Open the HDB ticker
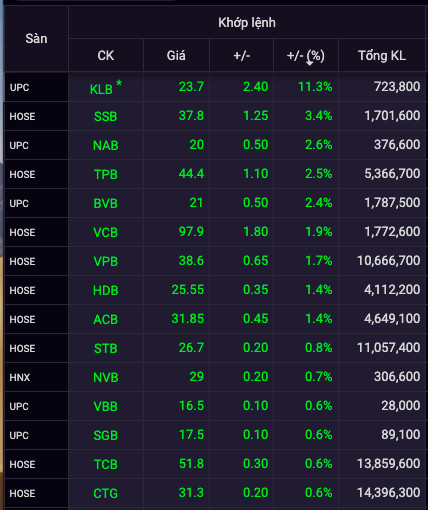Image resolution: width=428 pixels, height=510 pixels. click(x=106, y=290)
